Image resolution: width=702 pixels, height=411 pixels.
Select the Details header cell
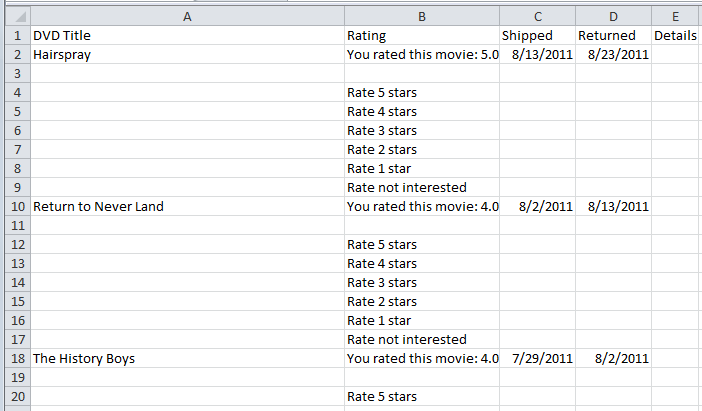(x=675, y=36)
